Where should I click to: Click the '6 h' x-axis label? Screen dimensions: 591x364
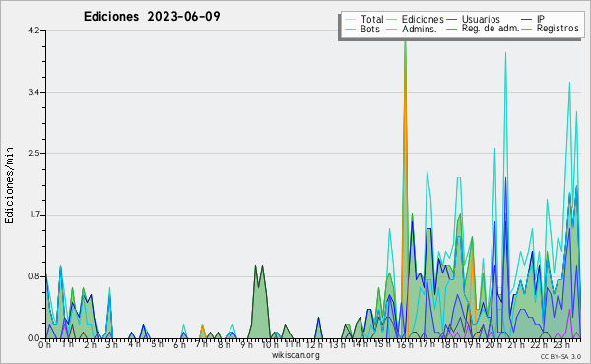point(180,344)
